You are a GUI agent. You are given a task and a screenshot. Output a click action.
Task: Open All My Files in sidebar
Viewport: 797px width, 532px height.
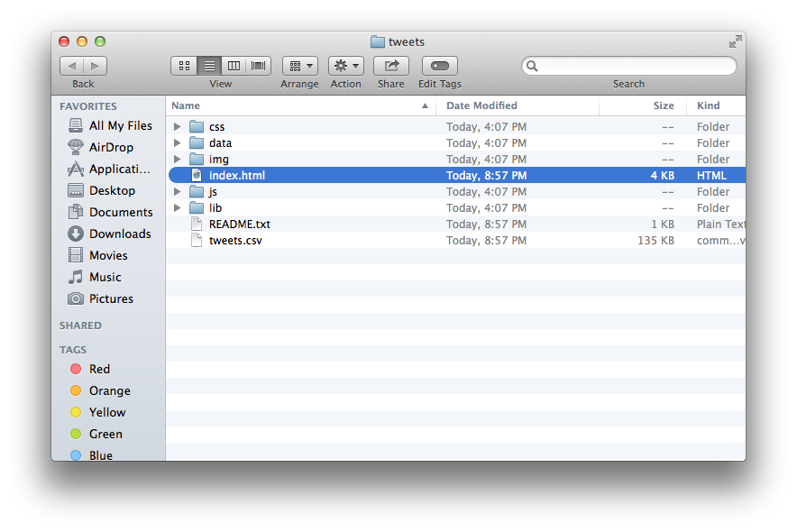(110, 125)
